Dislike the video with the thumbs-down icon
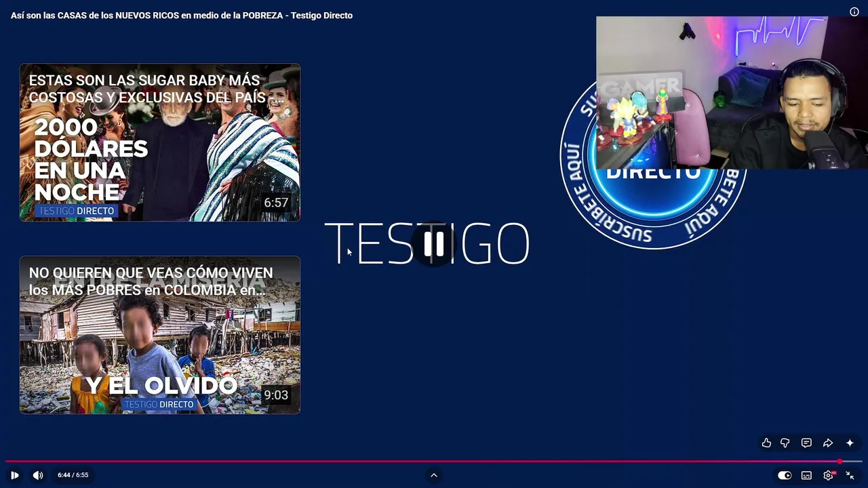Image resolution: width=868 pixels, height=488 pixels. [785, 443]
